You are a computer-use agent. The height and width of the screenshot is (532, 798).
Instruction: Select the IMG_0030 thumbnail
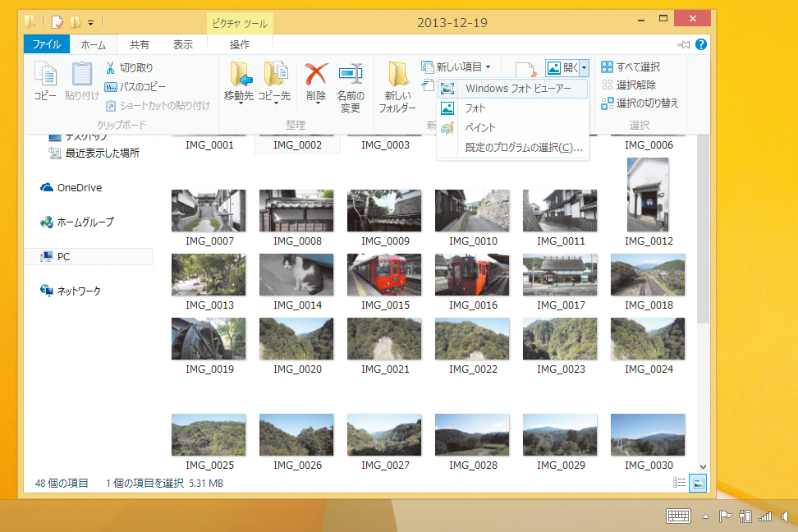[648, 435]
